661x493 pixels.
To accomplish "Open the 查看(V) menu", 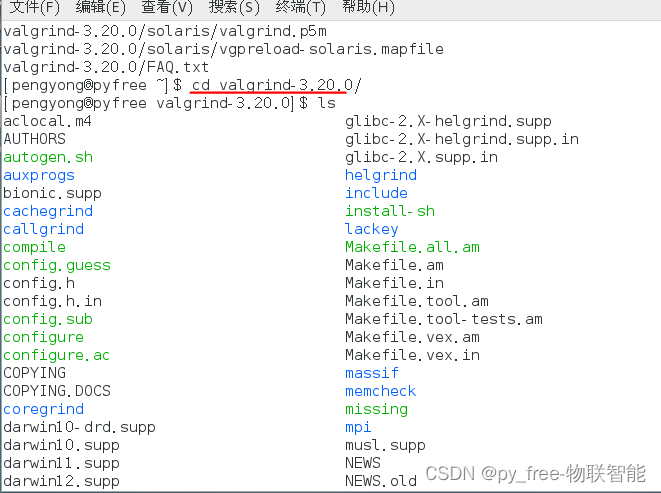I will (167, 8).
